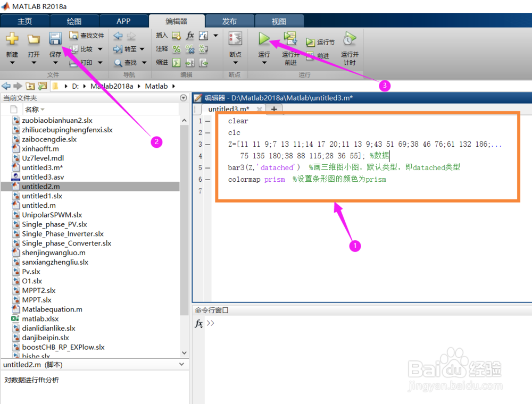Click Run and Advance (运行并前进) icon
Image resolution: width=532 pixels, height=404 pixels.
click(290, 38)
